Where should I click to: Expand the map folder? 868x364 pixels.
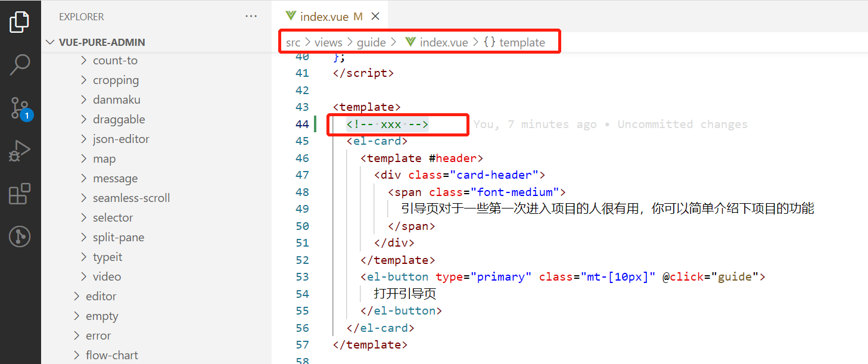84,158
